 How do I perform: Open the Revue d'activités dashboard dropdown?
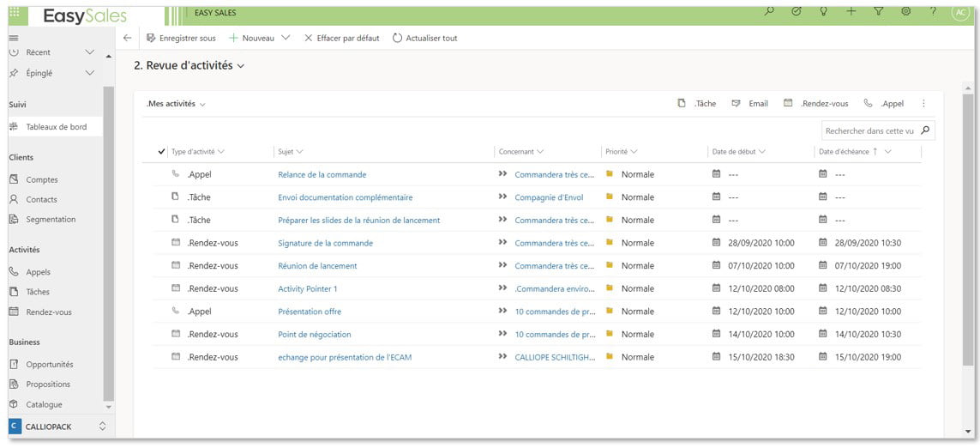pyautogui.click(x=240, y=66)
